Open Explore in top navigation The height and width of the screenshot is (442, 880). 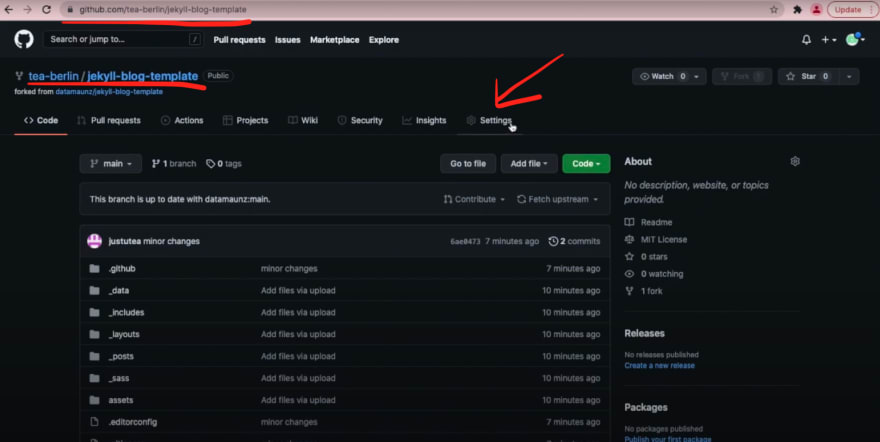(384, 40)
